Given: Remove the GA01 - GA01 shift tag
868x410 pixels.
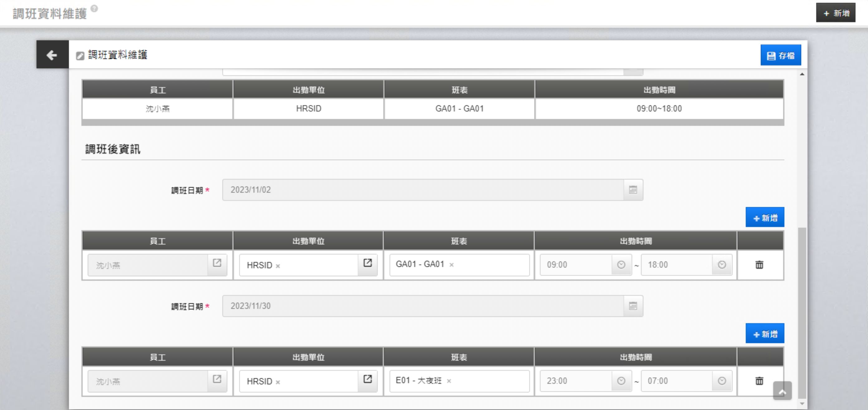Looking at the screenshot, I should (452, 265).
